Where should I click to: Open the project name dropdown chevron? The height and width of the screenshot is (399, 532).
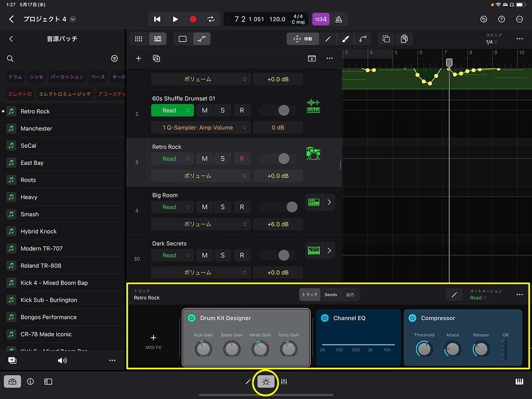pyautogui.click(x=73, y=19)
